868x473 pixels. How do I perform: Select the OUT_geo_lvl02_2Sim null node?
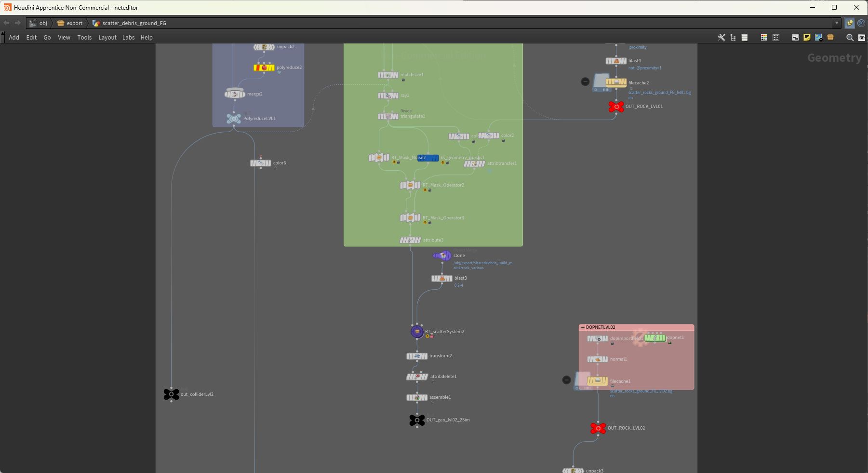(417, 420)
